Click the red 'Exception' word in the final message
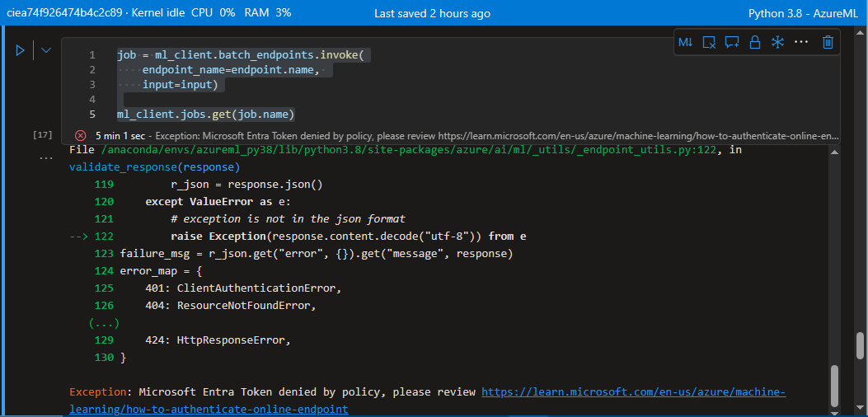868x417 pixels. tap(98, 392)
